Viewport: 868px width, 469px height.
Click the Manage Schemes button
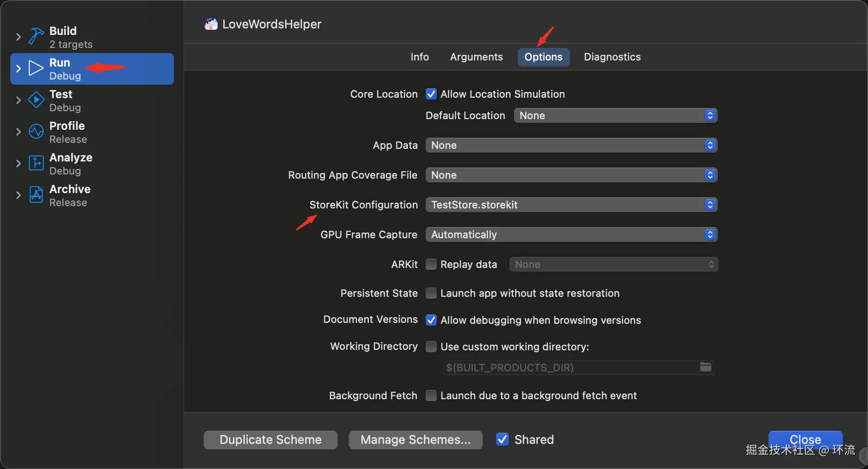point(415,440)
